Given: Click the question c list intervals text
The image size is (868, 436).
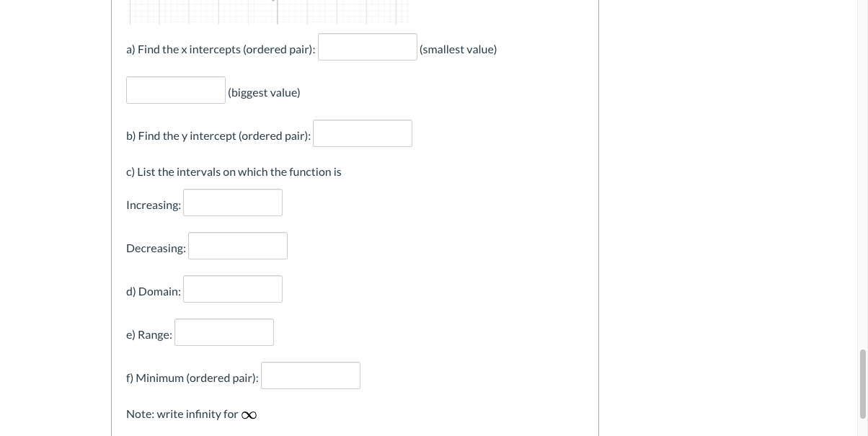Looking at the screenshot, I should (234, 171).
